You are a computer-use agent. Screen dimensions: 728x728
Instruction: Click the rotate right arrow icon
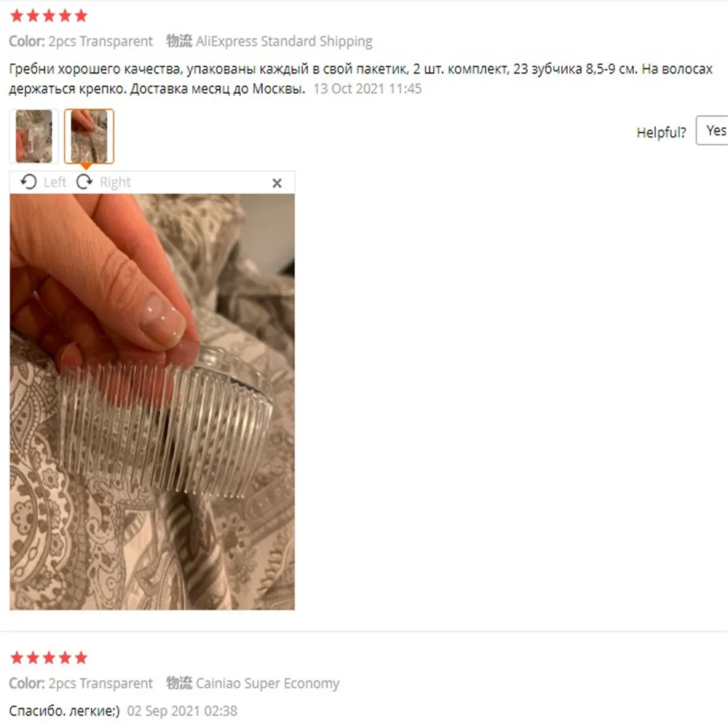pos(84,182)
